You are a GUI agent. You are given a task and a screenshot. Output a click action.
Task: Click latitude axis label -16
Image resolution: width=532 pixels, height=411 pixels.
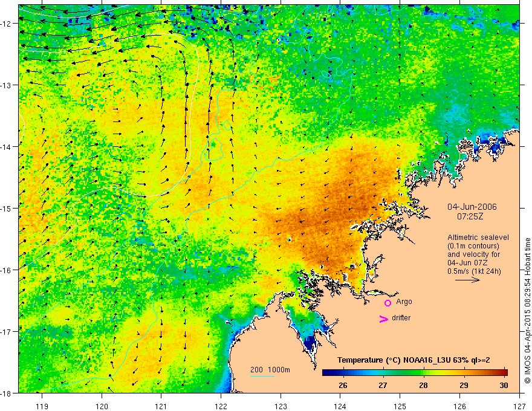pyautogui.click(x=7, y=270)
